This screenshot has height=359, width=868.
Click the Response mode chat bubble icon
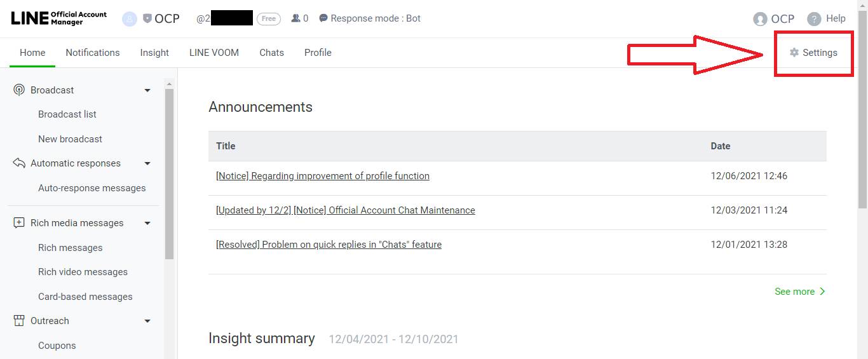click(323, 18)
